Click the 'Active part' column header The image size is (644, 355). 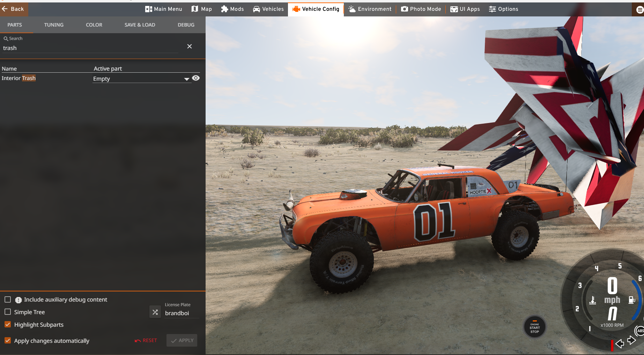tap(108, 68)
